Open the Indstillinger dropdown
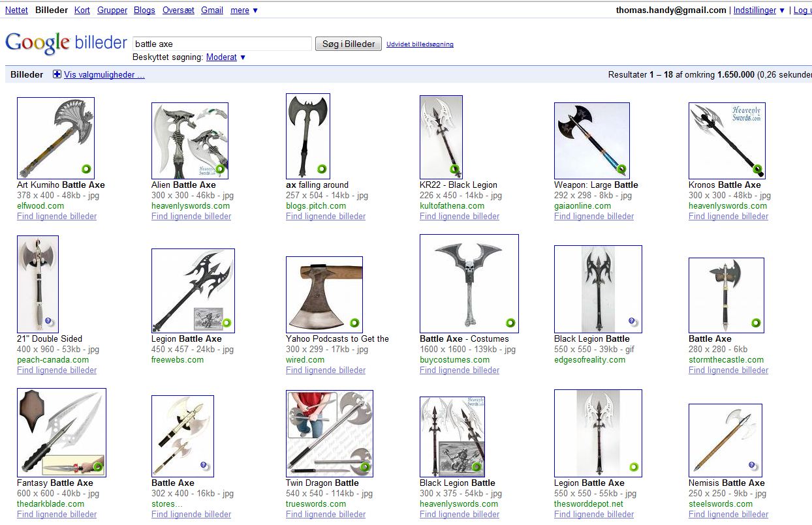Image resolution: width=812 pixels, height=525 pixels. coord(759,10)
